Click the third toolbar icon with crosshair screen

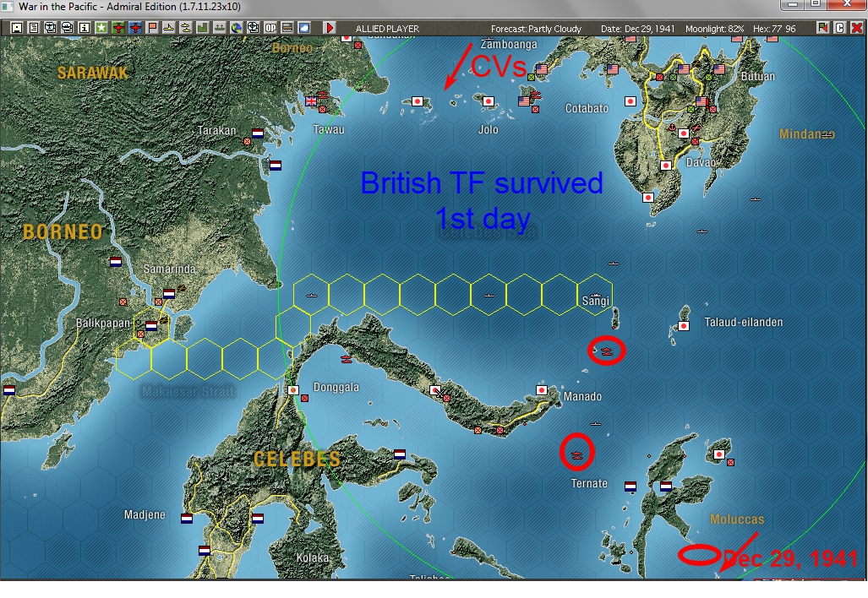pyautogui.click(x=51, y=28)
